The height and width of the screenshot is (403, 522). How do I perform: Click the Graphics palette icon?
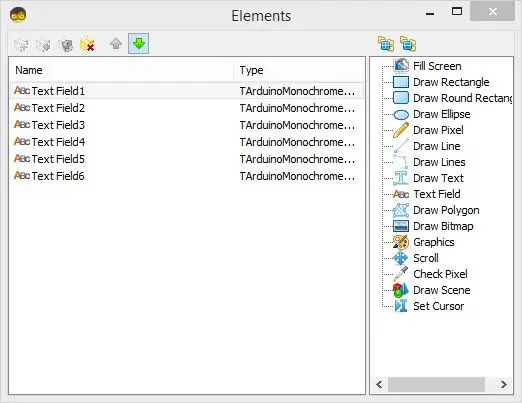pyautogui.click(x=401, y=242)
